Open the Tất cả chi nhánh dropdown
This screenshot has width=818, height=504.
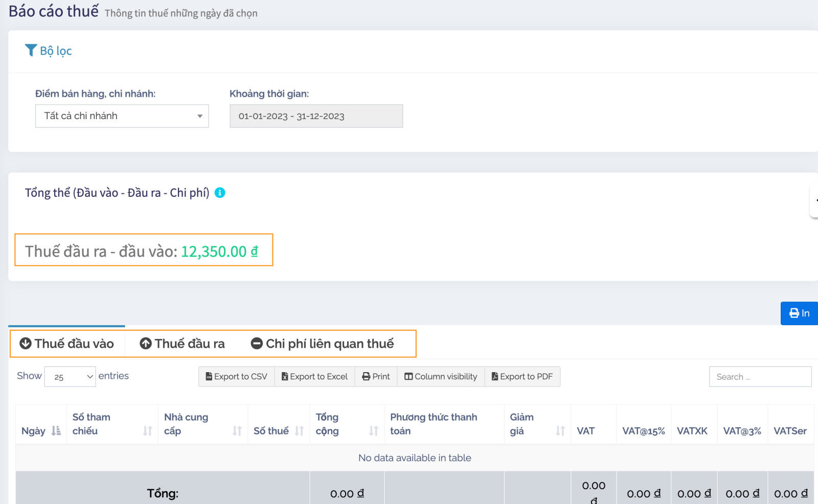(122, 116)
